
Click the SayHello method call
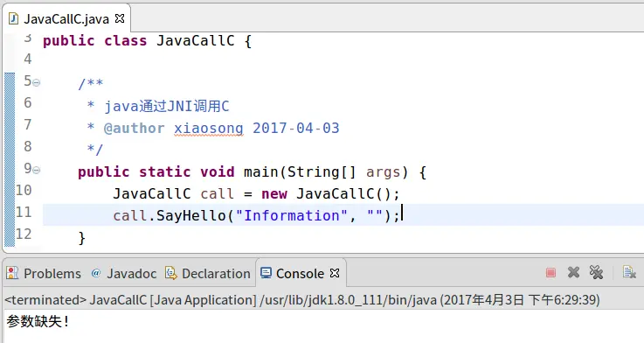(191, 215)
